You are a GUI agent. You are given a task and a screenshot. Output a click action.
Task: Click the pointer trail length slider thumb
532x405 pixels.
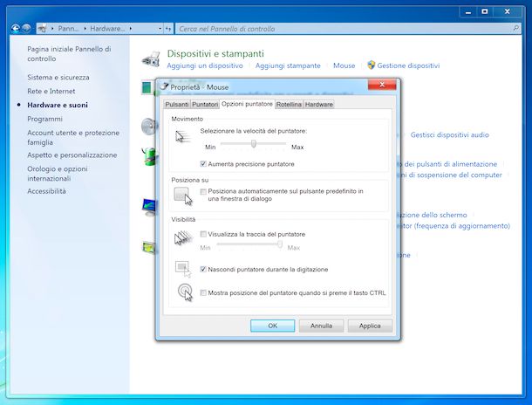click(280, 244)
